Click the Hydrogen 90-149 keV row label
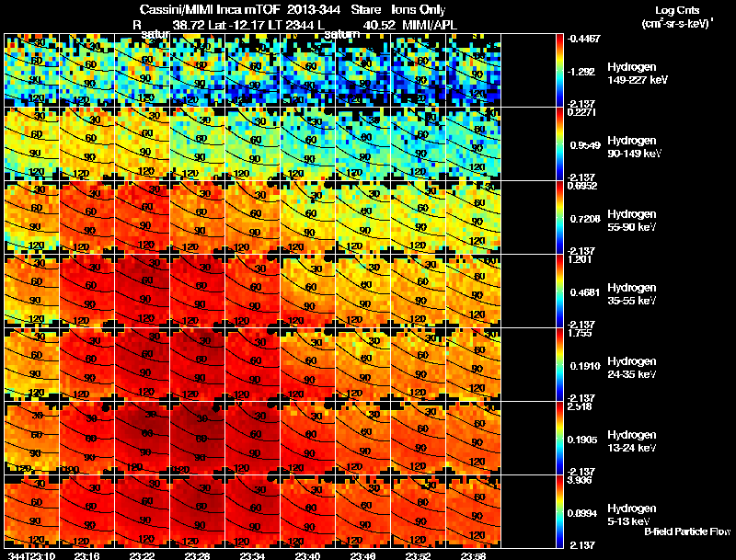Screen dimensions: 736x560 point(635,147)
